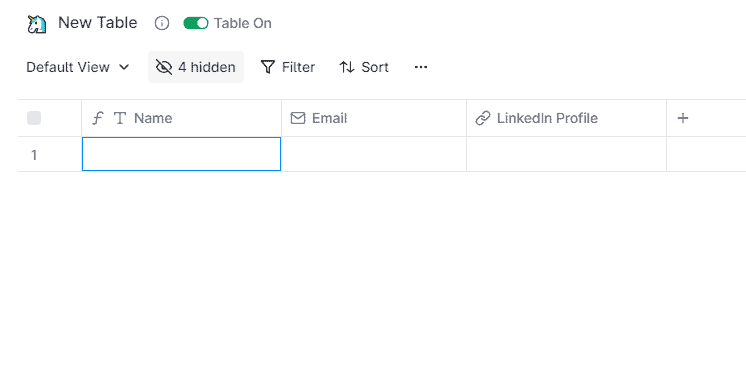Image resolution: width=746 pixels, height=390 pixels.
Task: Open the Filter options
Action: point(288,67)
